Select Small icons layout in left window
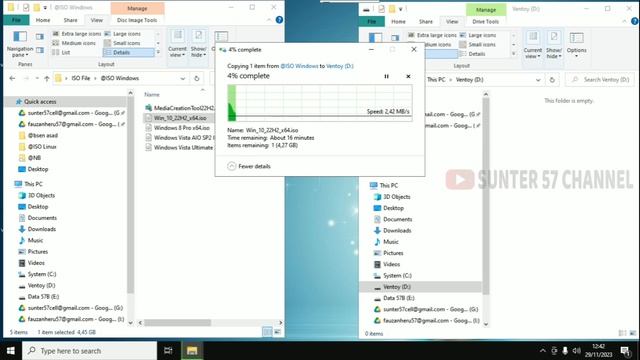Viewport: 640px width, 360px height. click(x=122, y=43)
